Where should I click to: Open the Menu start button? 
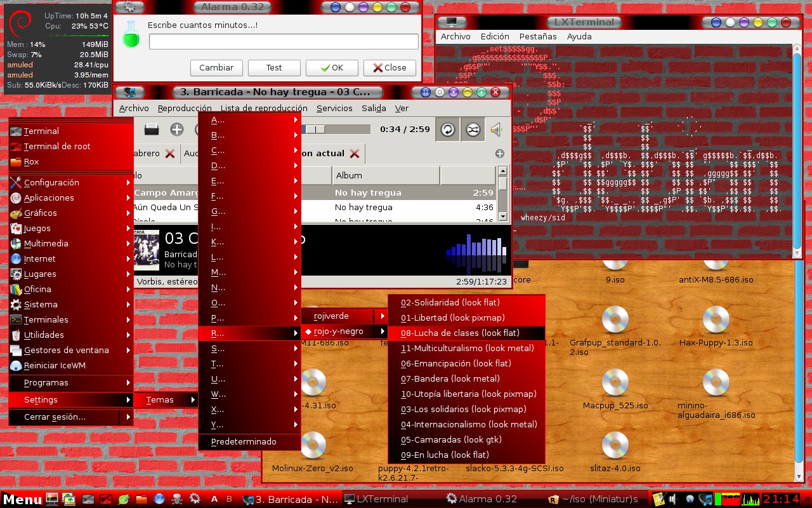[22, 499]
